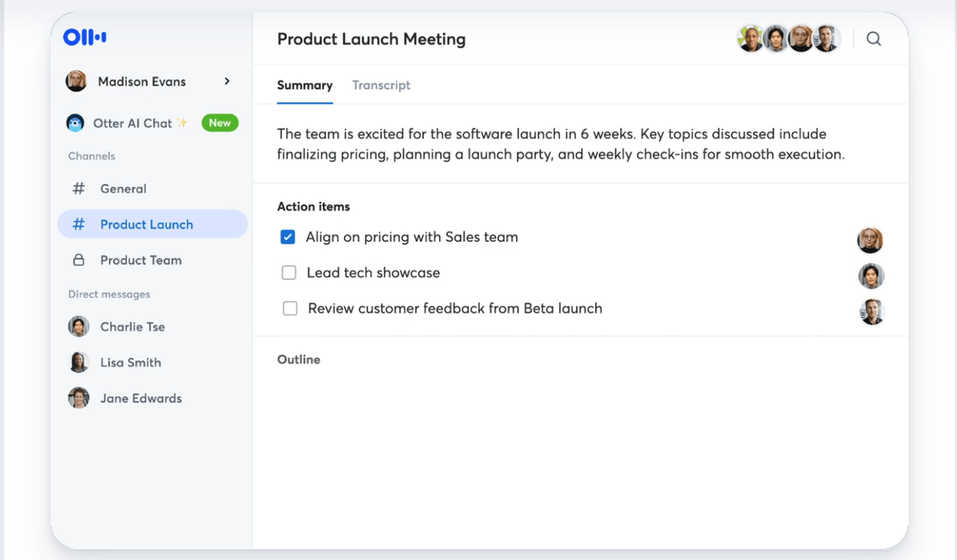The image size is (957, 560).
Task: Click Madison Evans profile avatar
Action: tap(76, 81)
